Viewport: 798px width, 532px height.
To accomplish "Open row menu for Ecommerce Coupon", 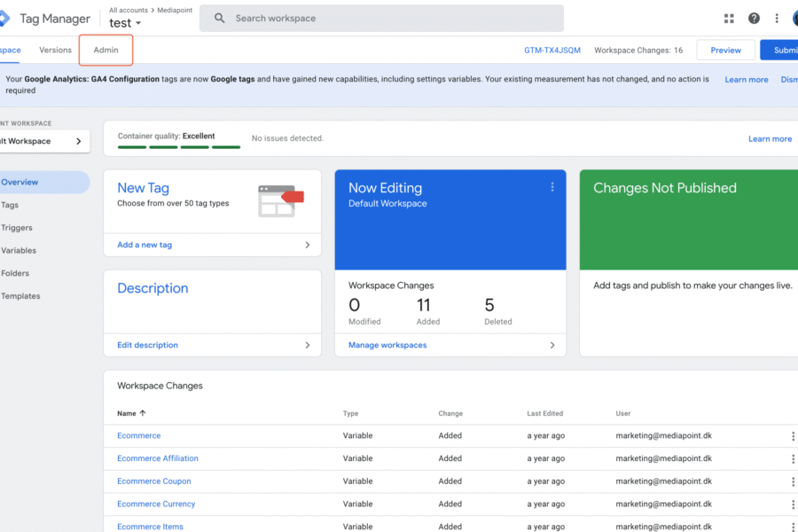I will click(793, 481).
